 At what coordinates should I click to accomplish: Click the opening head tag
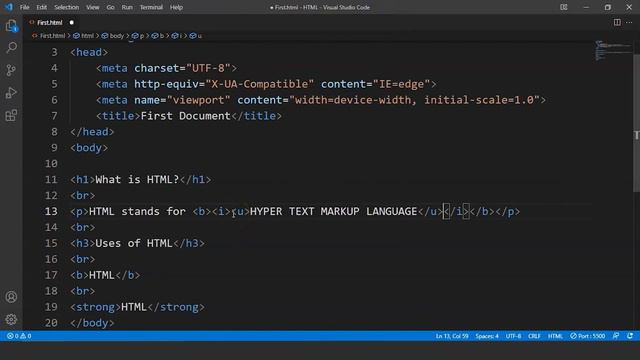[x=89, y=52]
